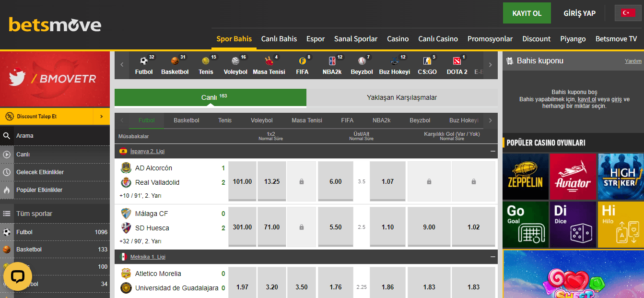
Task: Open the Aviator casino game
Action: point(573,177)
